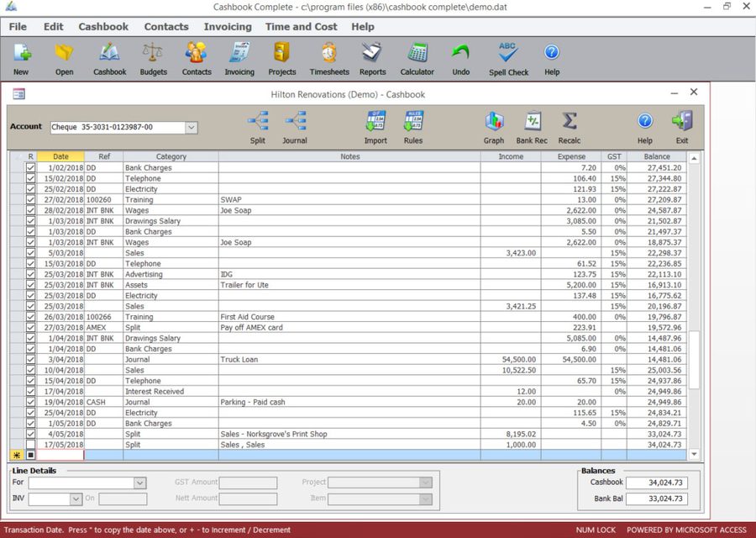The width and height of the screenshot is (756, 538).
Task: Open the Invoicing menu
Action: pyautogui.click(x=228, y=27)
